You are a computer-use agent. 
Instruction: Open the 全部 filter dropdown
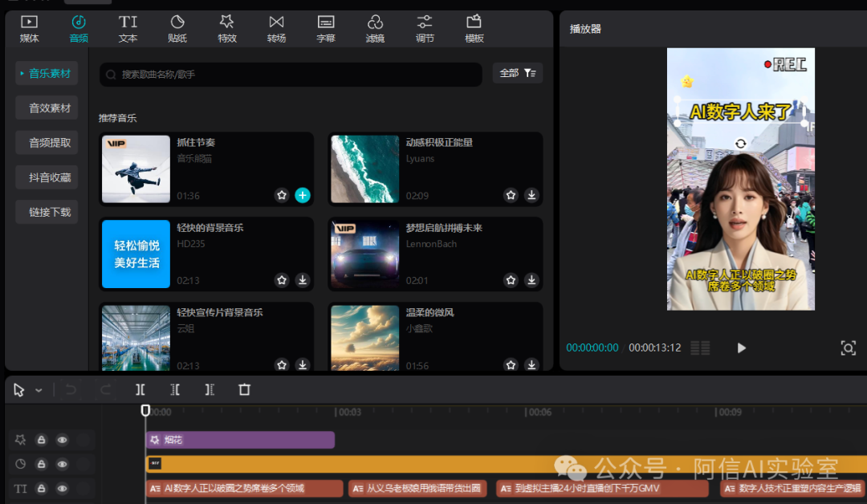tap(518, 73)
